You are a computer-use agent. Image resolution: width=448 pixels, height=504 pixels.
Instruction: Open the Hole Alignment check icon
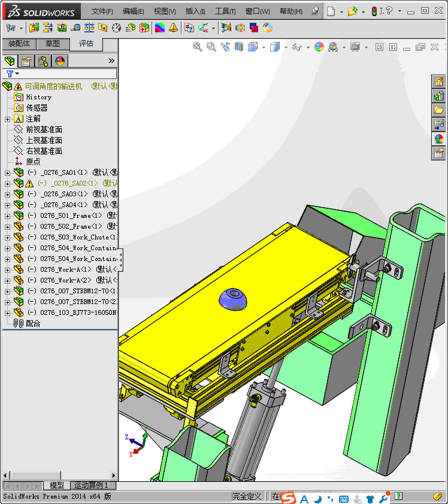coord(62,28)
